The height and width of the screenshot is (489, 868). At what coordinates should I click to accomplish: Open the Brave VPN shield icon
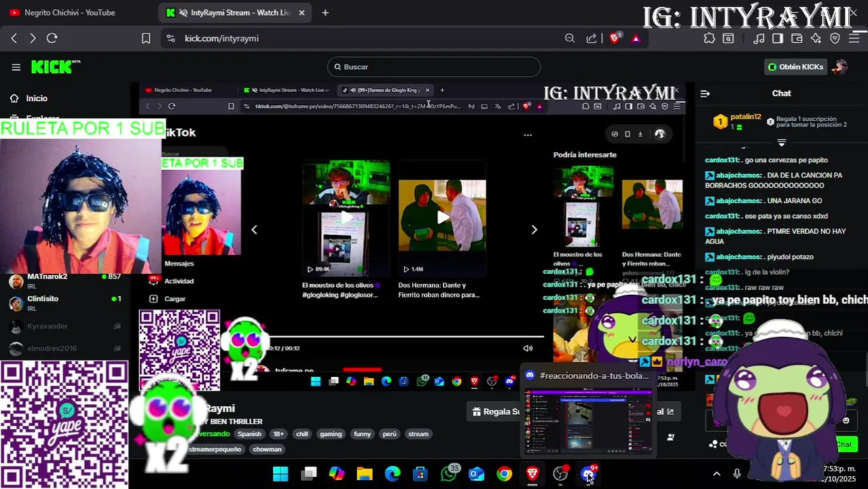tap(835, 39)
